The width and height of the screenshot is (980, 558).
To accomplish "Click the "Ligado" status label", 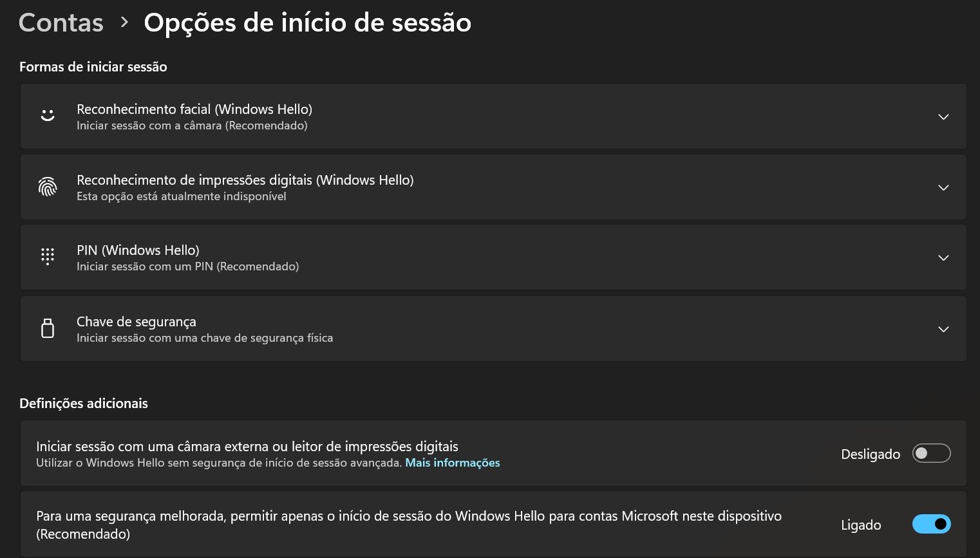I will tap(860, 525).
